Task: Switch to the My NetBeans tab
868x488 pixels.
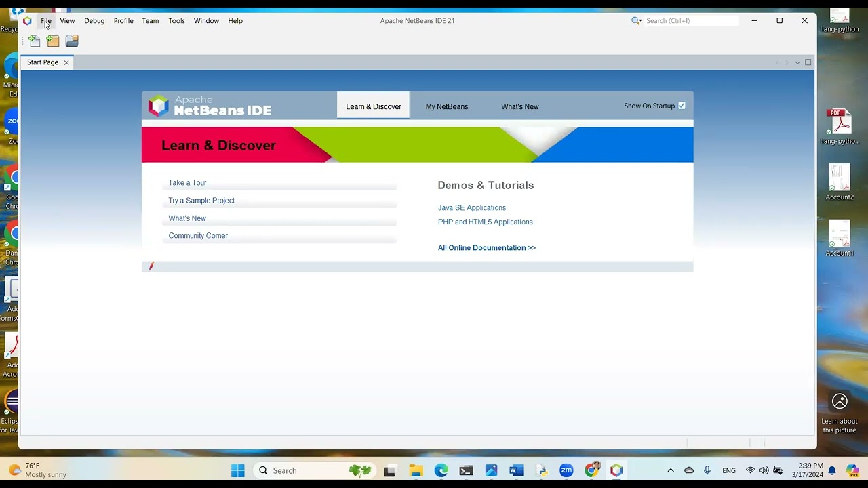Action: pos(447,106)
